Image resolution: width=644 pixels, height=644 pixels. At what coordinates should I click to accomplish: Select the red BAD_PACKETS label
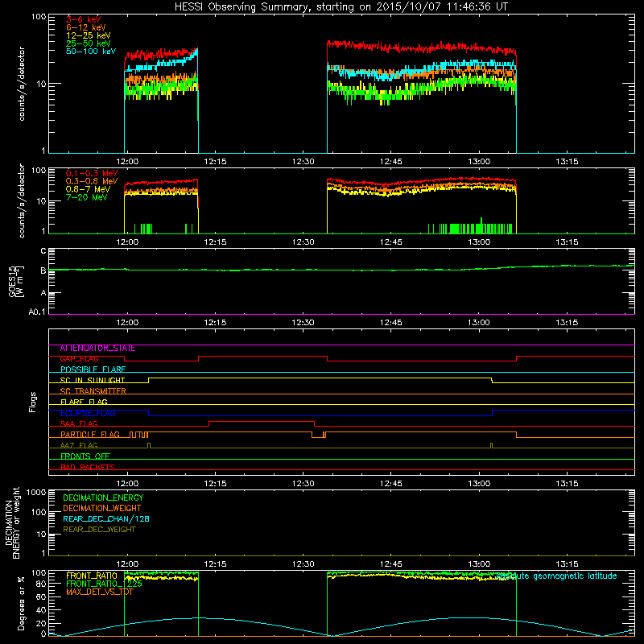pos(88,468)
